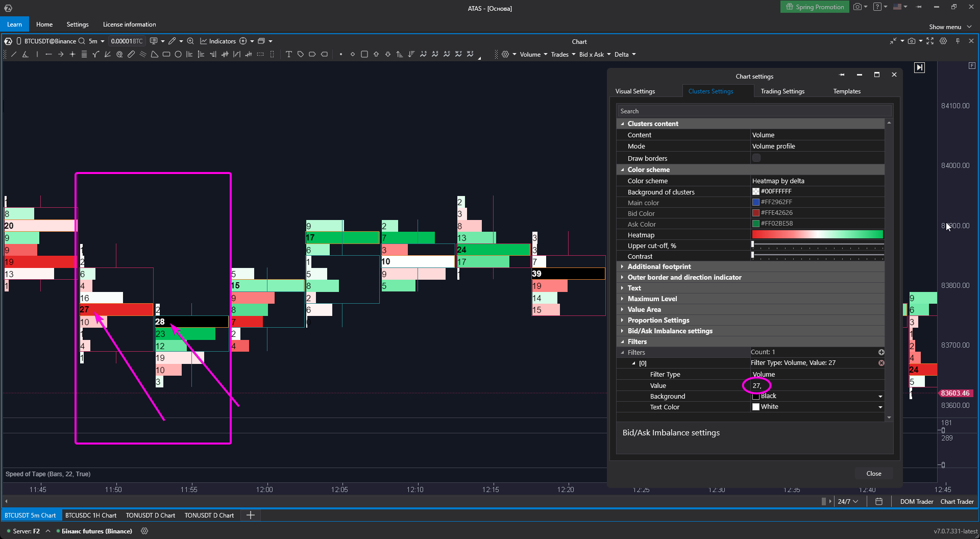Screen dimensions: 980x539
Task: Toggle the Draw borders checkbox
Action: coord(756,158)
